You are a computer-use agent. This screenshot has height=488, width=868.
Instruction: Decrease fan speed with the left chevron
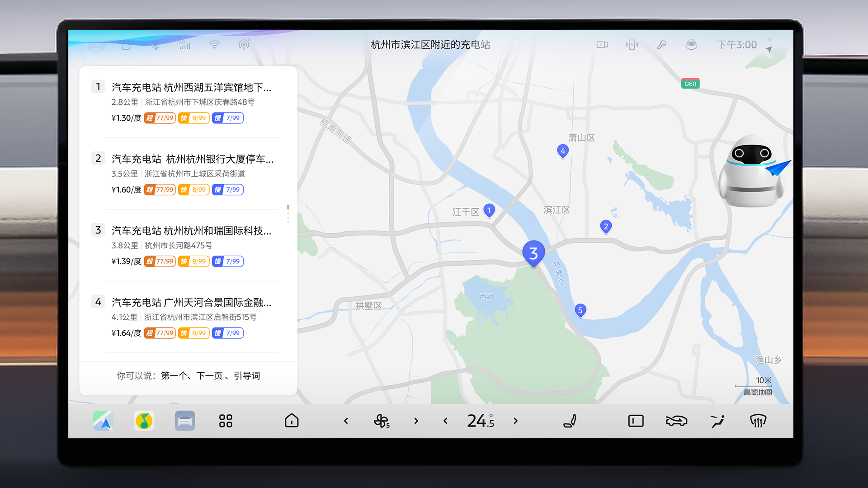pyautogui.click(x=346, y=421)
